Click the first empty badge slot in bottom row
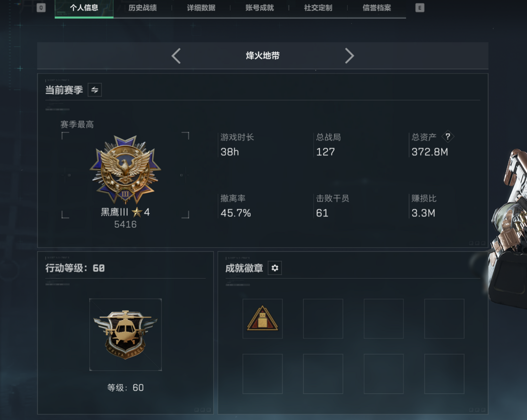527x420 pixels. 263,374
